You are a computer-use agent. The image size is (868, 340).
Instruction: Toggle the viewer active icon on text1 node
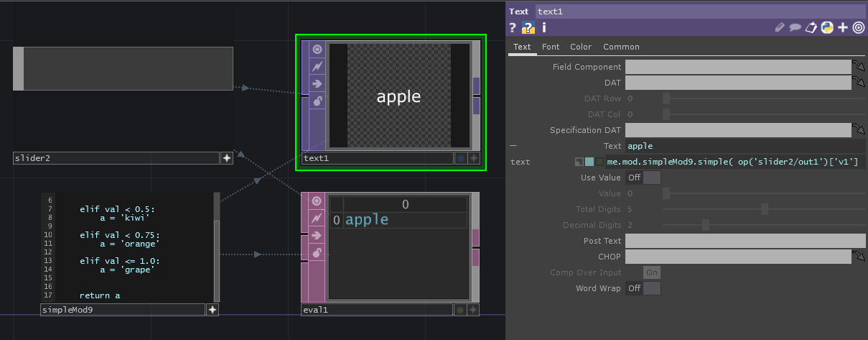pos(317,50)
